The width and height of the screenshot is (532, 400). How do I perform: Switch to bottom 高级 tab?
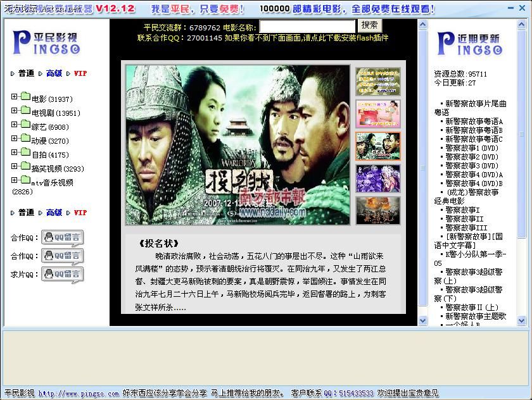point(54,213)
